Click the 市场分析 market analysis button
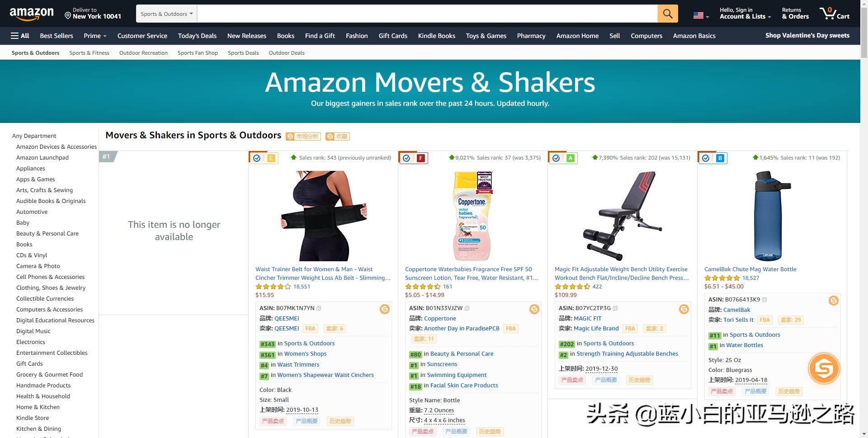This screenshot has width=868, height=438. [x=303, y=136]
